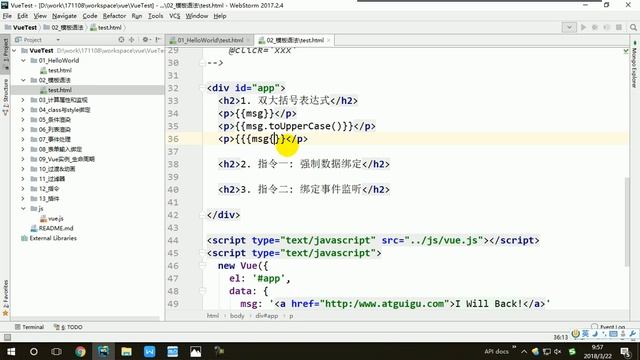
Task: Open the Event Log tool window
Action: 608,327
